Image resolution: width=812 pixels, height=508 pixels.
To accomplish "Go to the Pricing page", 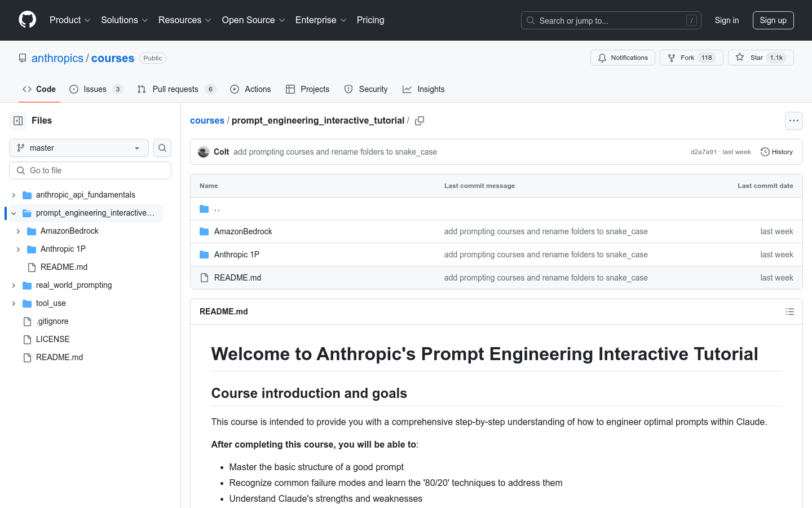I will coord(370,20).
